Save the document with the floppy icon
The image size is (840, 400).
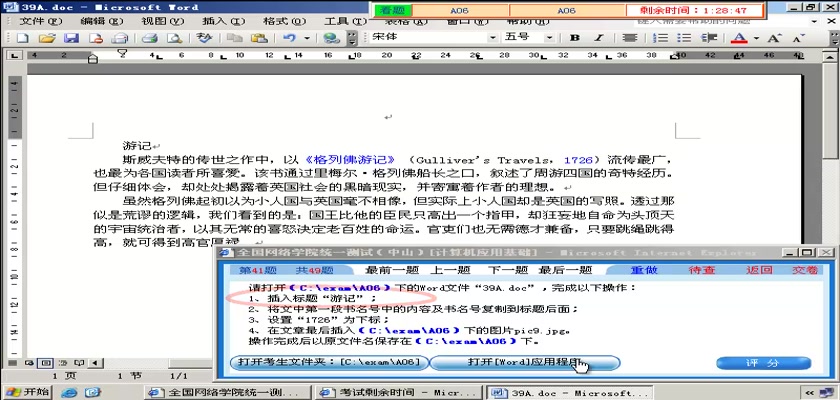(71, 38)
